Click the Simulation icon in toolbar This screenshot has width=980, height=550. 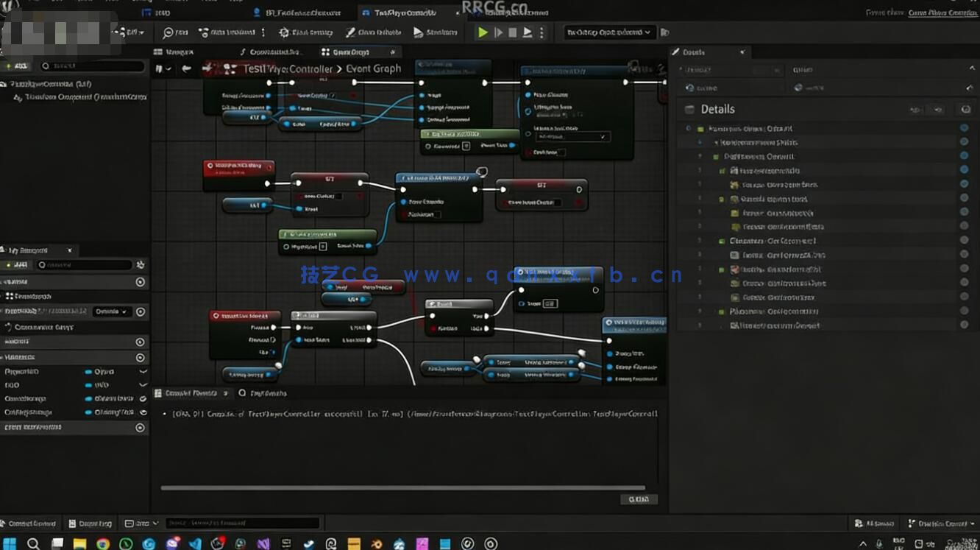[418, 32]
